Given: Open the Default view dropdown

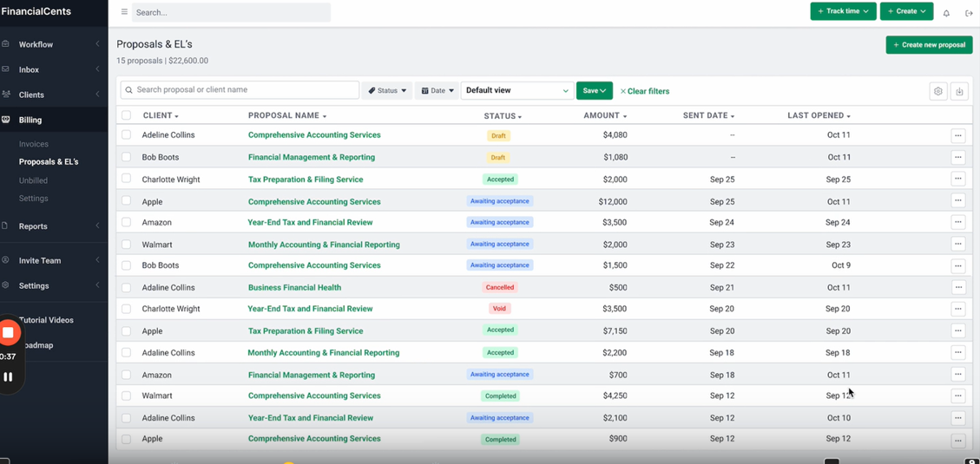Looking at the screenshot, I should point(517,90).
